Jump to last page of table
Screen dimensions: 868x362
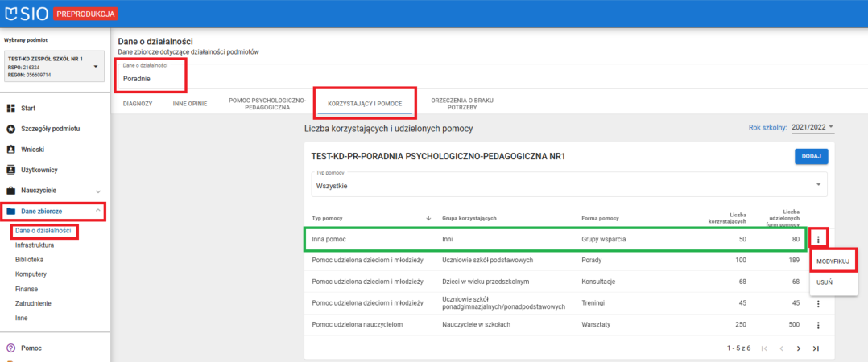pos(816,348)
